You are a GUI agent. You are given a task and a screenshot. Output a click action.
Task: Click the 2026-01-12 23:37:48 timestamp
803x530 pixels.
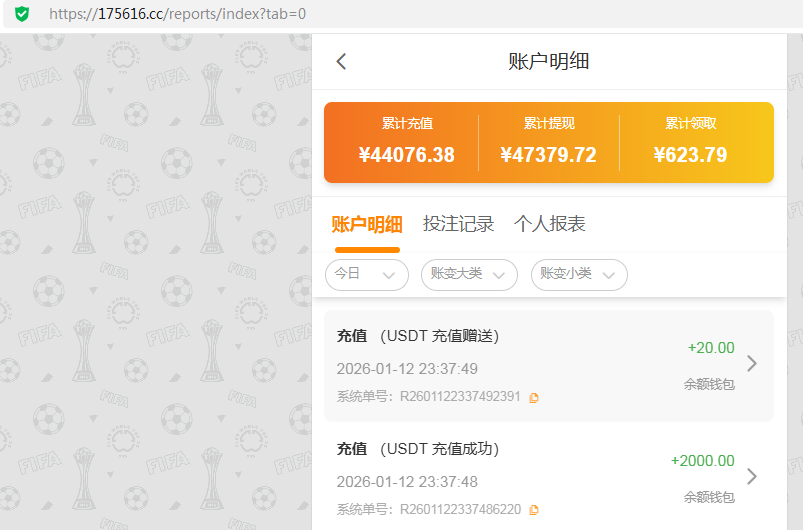tap(407, 481)
